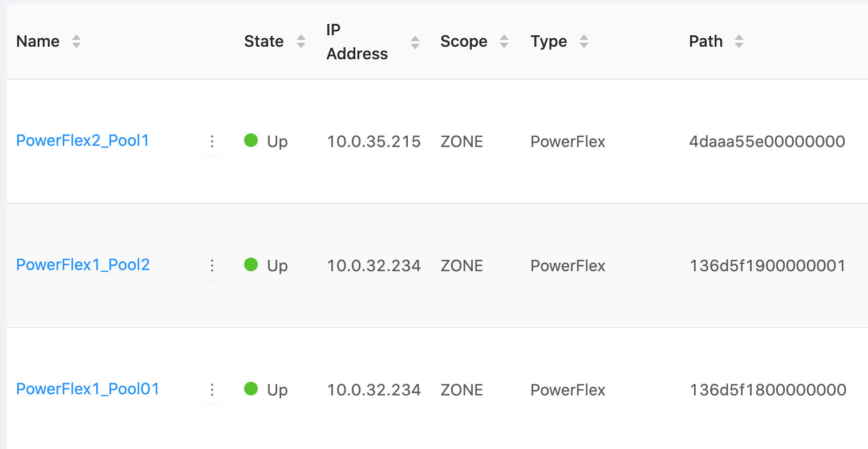Sort by IP Address arrow icon

pos(415,42)
